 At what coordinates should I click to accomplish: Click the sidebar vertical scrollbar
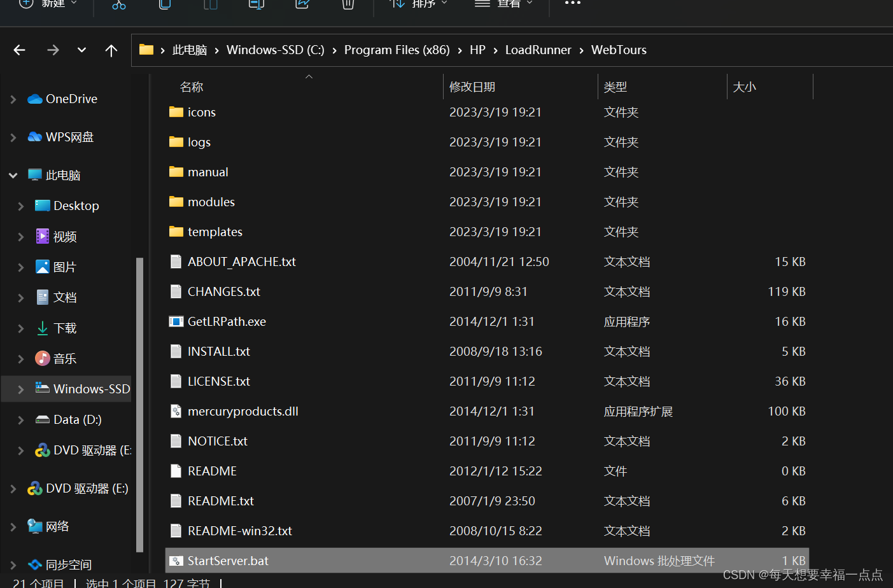click(139, 405)
